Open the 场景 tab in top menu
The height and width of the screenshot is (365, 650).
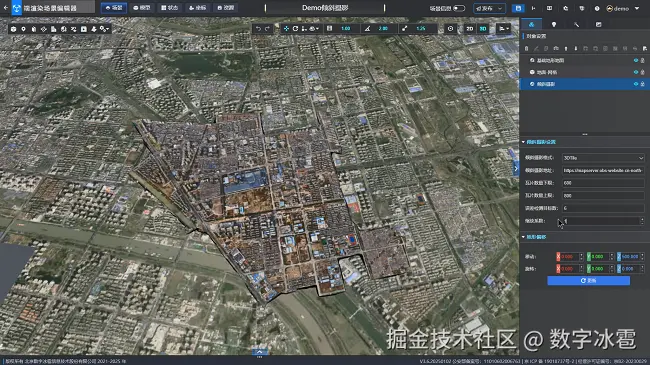(114, 8)
